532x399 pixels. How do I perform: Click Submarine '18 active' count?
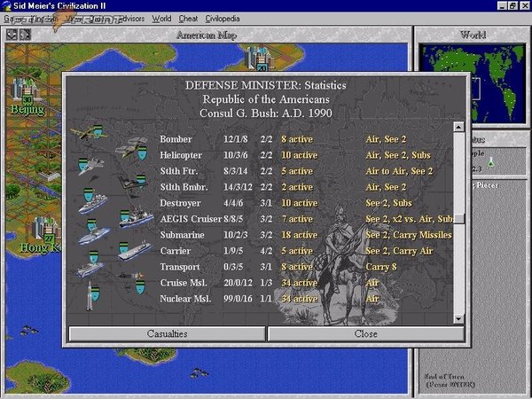click(x=300, y=235)
